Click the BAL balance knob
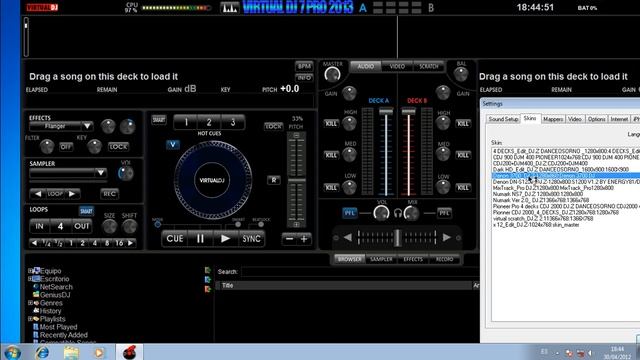640x360 pixels. pos(461,74)
